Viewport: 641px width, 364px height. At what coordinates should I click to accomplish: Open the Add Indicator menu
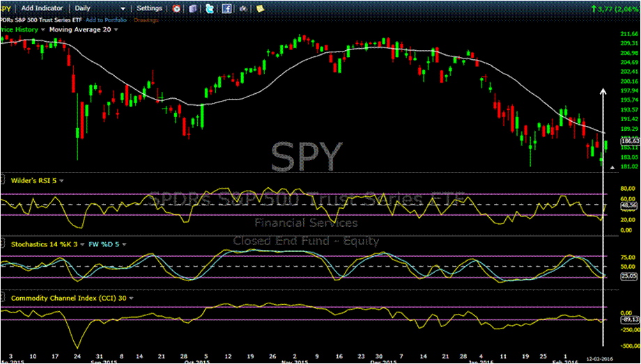click(43, 8)
